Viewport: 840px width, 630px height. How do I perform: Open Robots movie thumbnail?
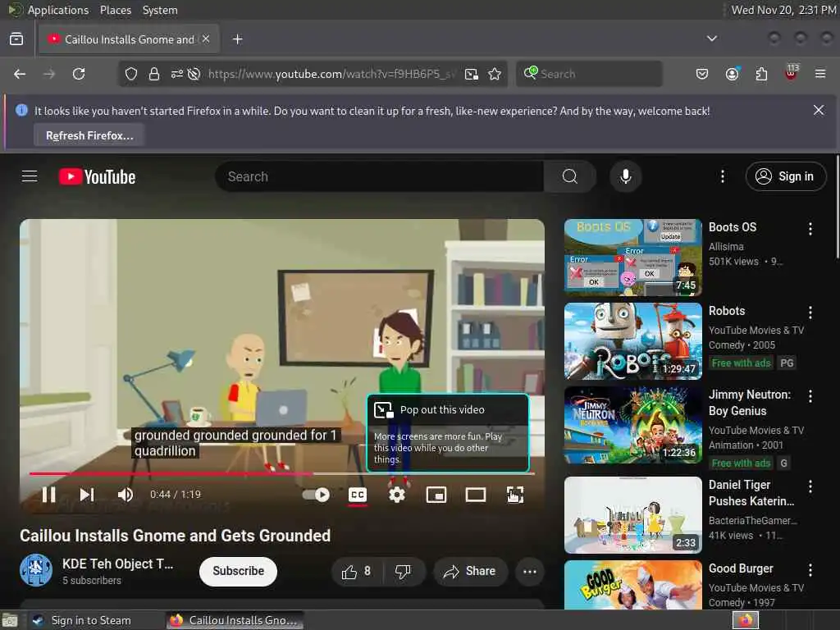632,341
